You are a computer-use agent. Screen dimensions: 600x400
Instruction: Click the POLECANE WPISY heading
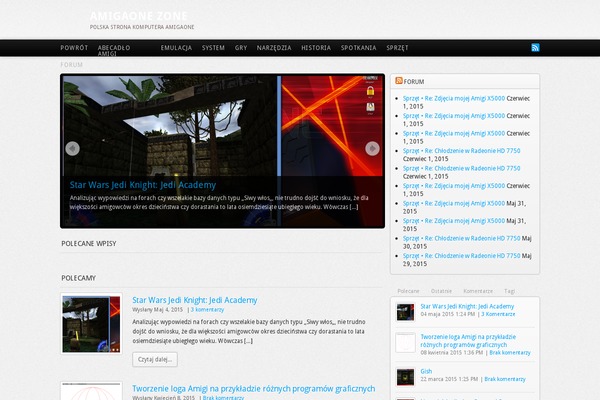(89, 243)
